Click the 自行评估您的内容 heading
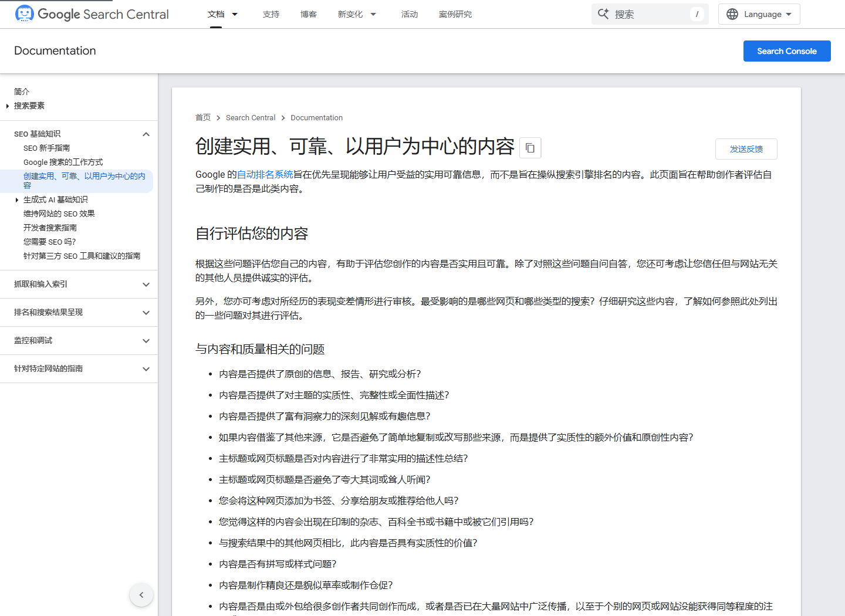This screenshot has height=616, width=845. (x=252, y=234)
